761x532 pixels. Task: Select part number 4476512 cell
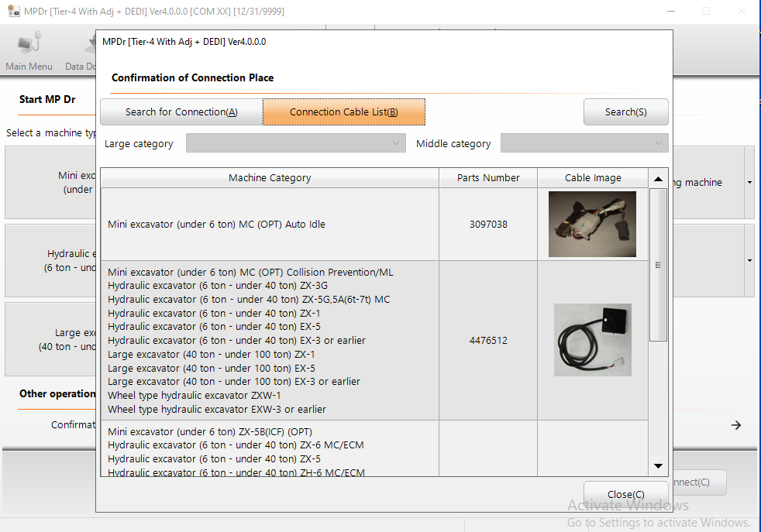pyautogui.click(x=488, y=341)
